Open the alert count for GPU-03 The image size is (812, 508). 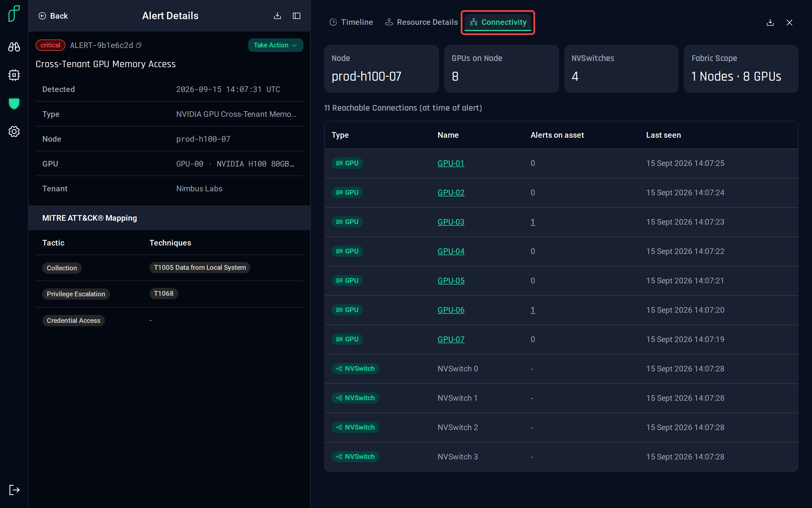tap(533, 222)
